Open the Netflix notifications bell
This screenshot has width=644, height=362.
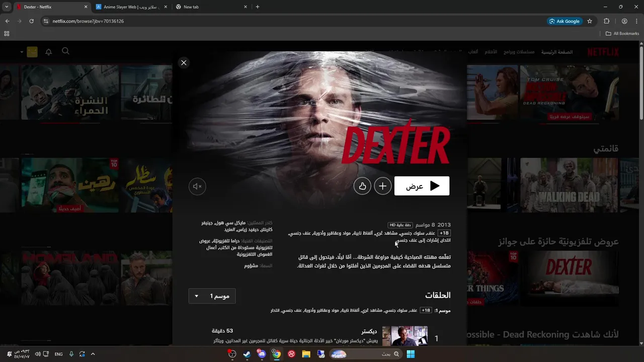tap(49, 52)
